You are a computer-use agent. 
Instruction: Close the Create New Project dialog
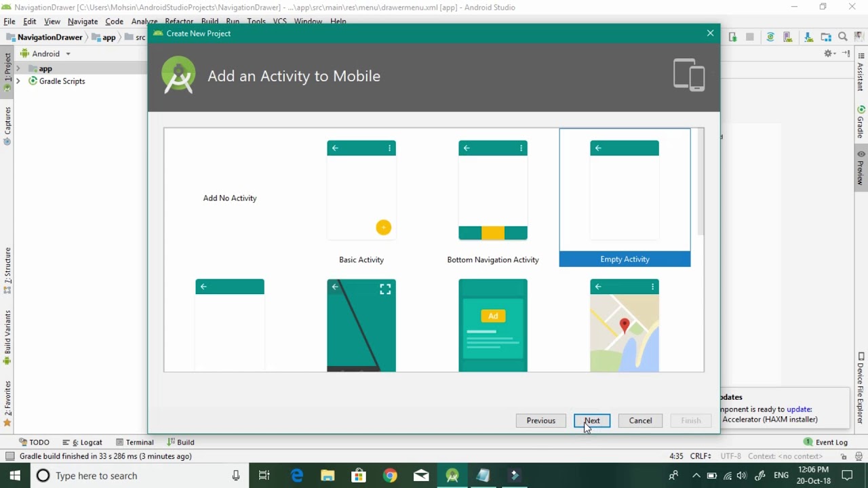tap(710, 33)
